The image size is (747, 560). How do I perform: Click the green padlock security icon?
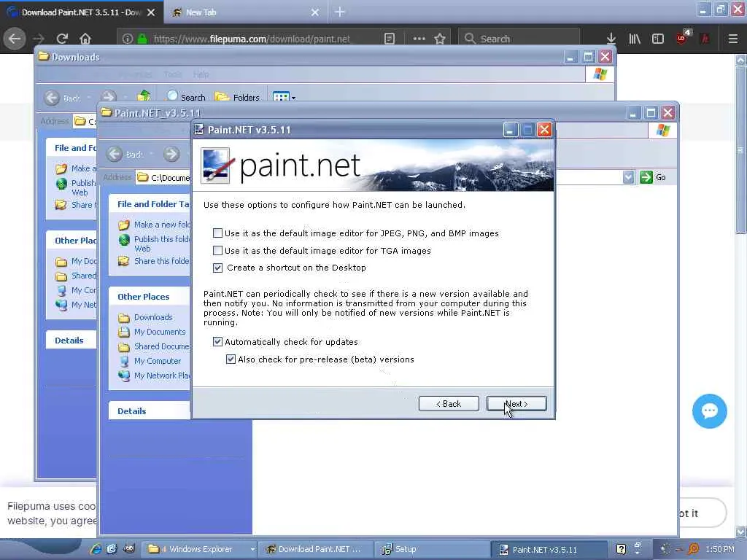pos(142,39)
